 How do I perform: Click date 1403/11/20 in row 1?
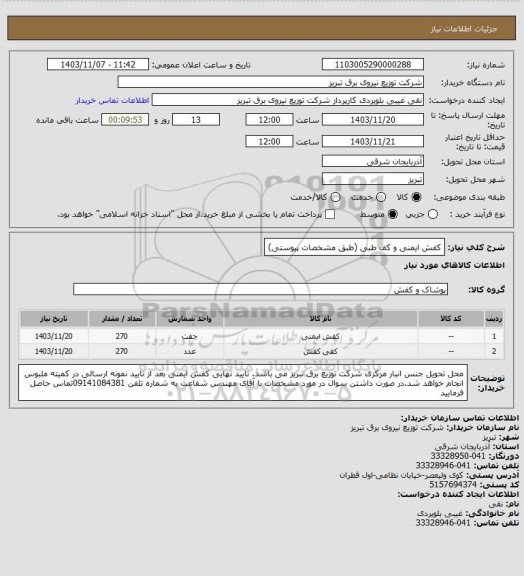pos(54,336)
